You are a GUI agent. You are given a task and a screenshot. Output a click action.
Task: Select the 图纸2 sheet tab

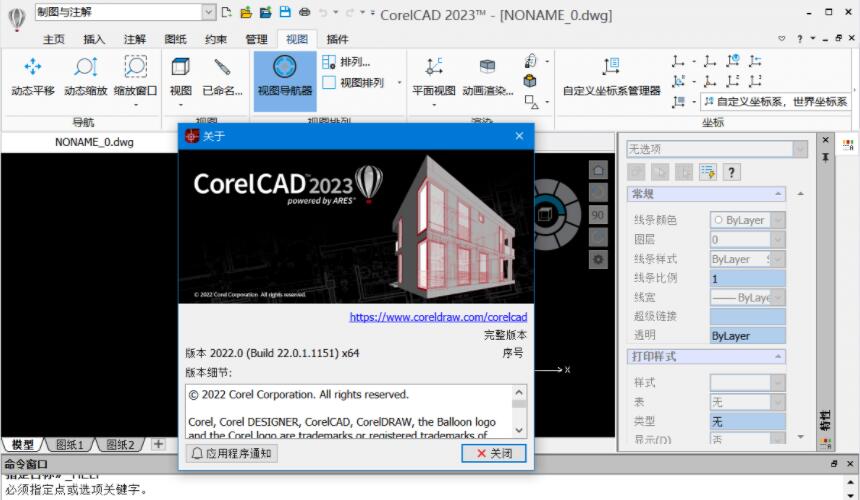(x=120, y=445)
